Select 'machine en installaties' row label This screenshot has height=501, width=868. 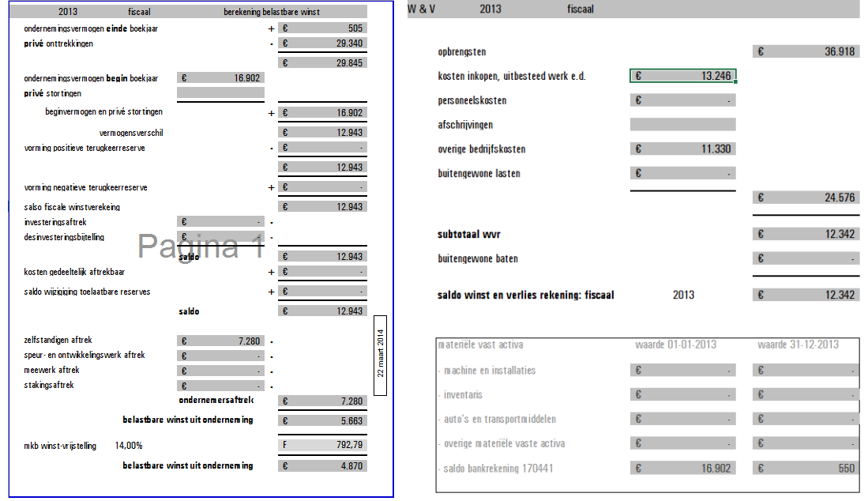(490, 371)
